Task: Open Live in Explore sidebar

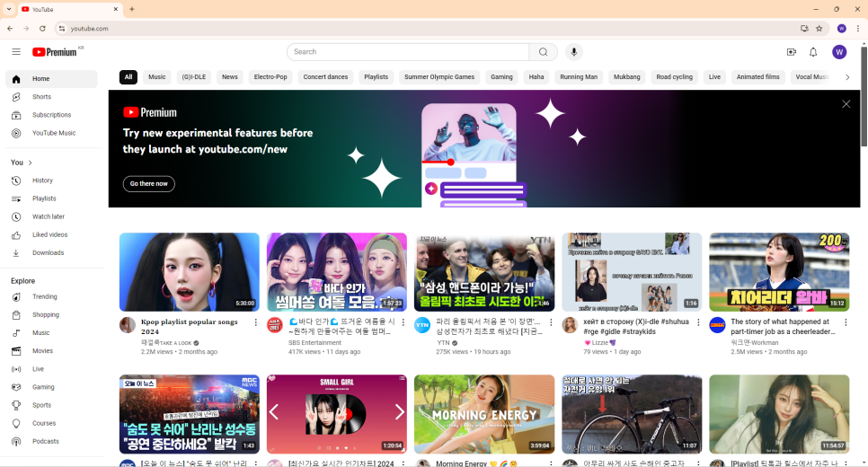Action: [51, 369]
